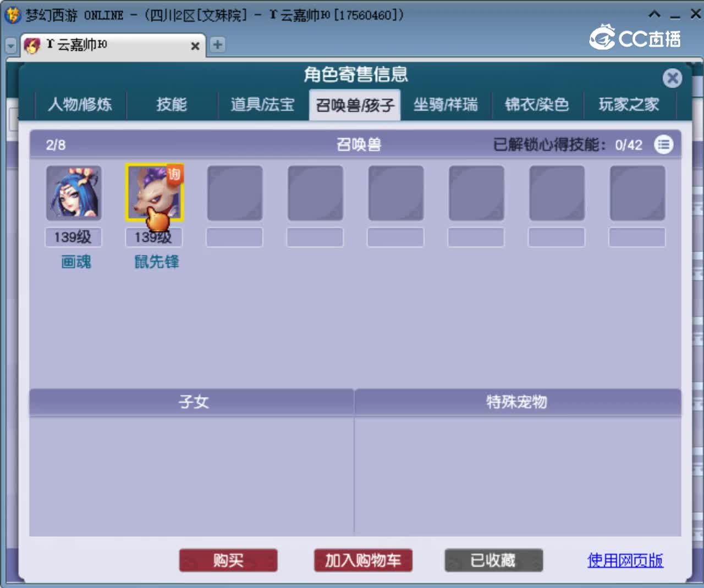
Task: Click the 云嘉帅 character avatar icon
Action: [x=32, y=45]
